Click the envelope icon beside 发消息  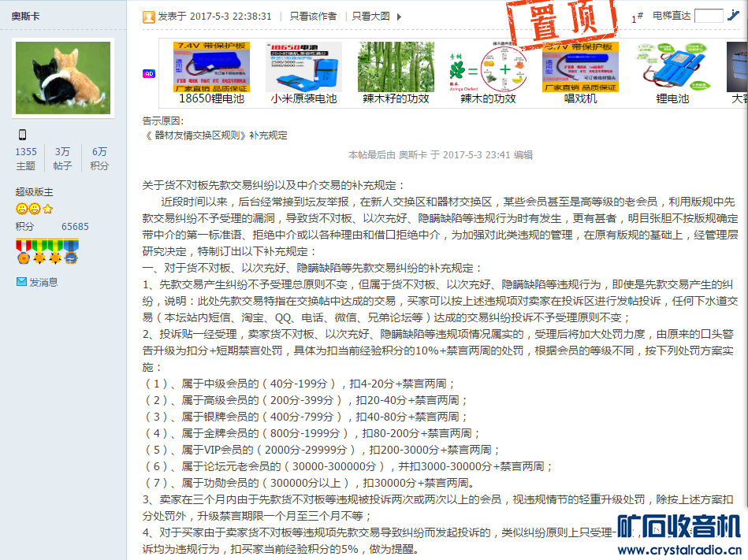(x=21, y=282)
